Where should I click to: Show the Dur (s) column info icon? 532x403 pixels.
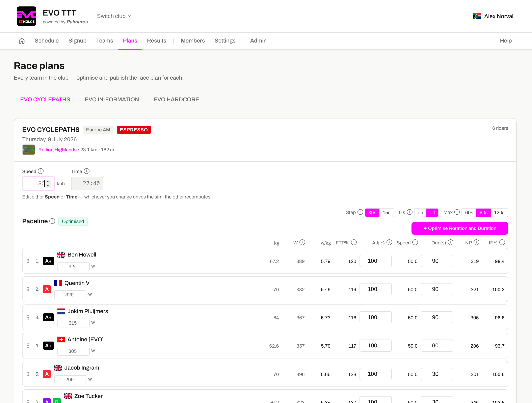pyautogui.click(x=451, y=242)
